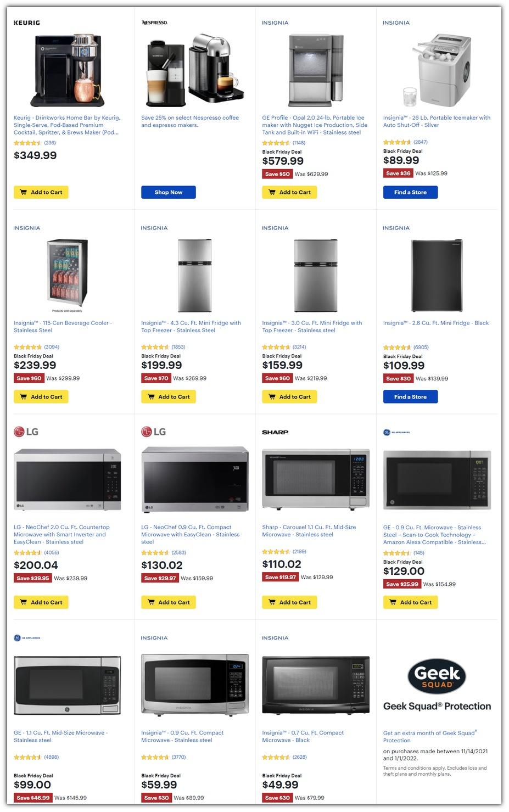Add Keurig Drinkworks Home Bar to cart
509x812 pixels.
tap(41, 192)
